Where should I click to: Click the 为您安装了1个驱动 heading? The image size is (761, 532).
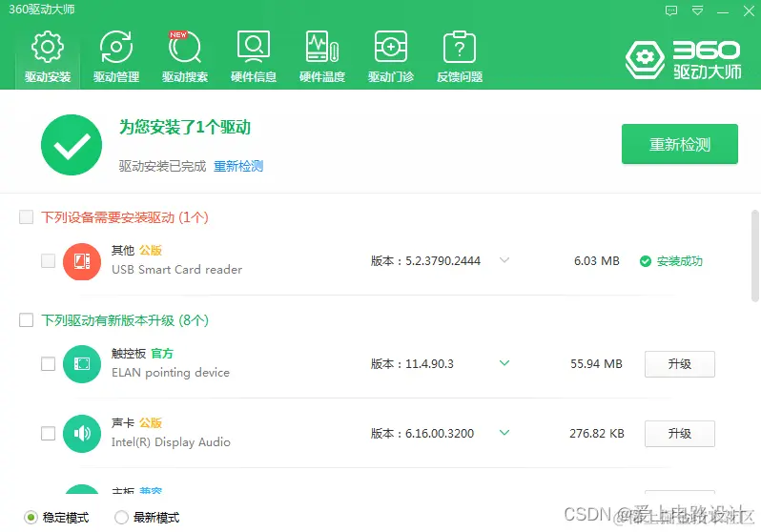pyautogui.click(x=185, y=127)
